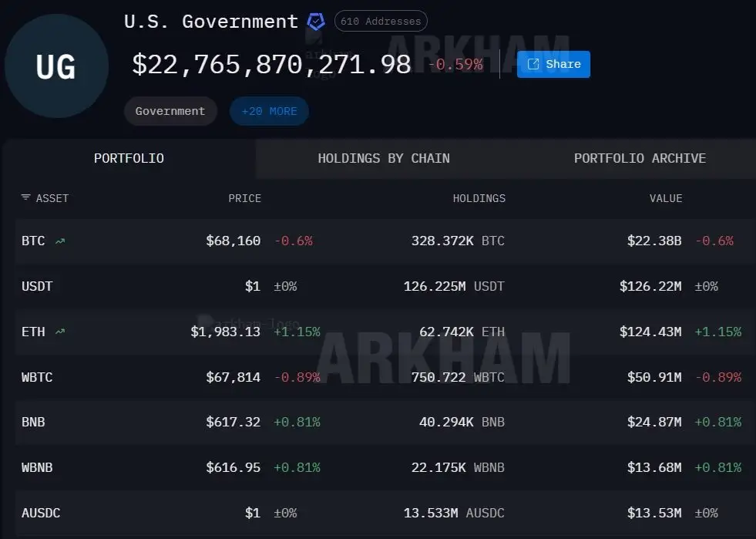This screenshot has width=756, height=539.
Task: Select the Government tag
Action: [x=170, y=111]
